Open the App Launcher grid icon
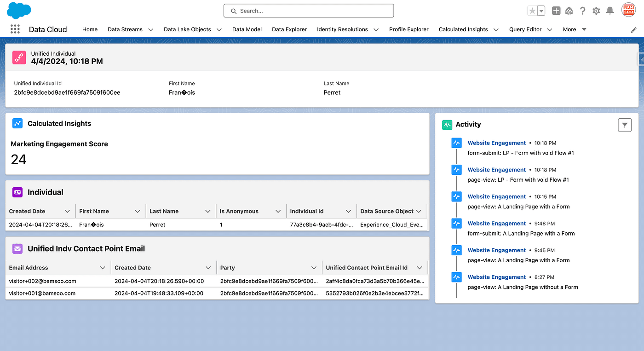 [15, 29]
